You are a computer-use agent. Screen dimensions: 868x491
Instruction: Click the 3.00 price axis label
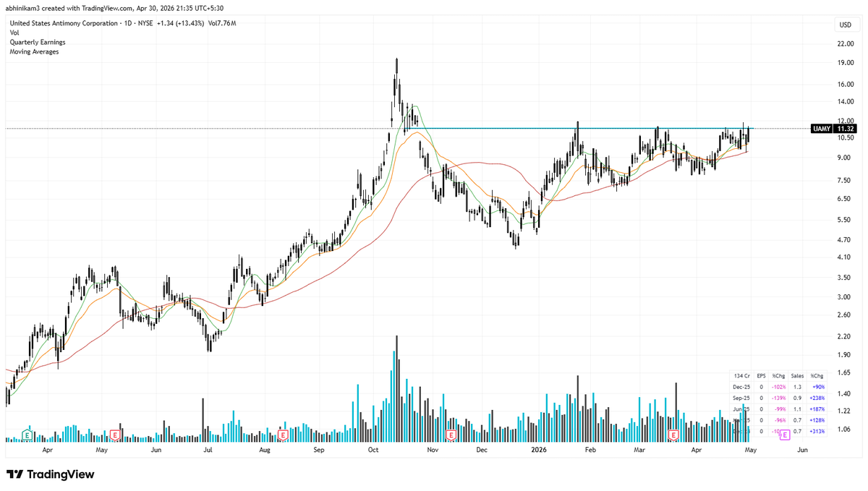[845, 297]
